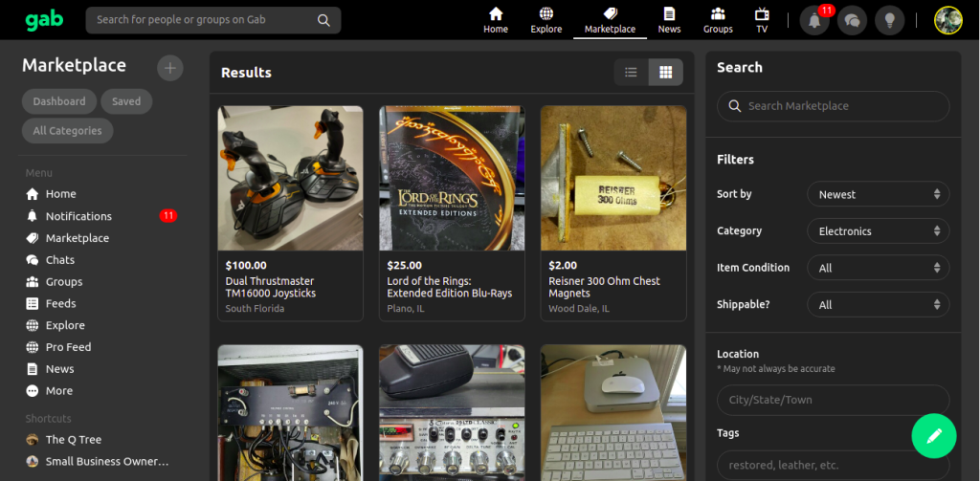Screen dimensions: 980x481
Task: Click the green compose pencil button
Action: (x=934, y=436)
